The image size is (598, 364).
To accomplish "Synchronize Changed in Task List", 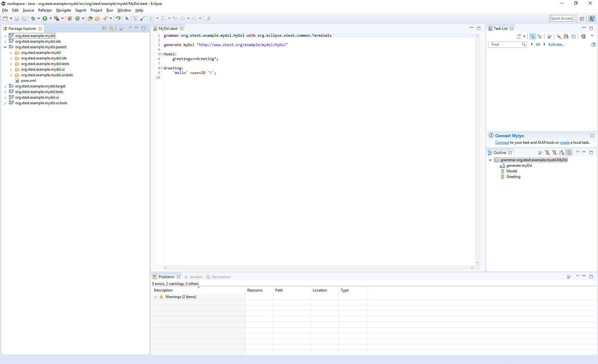I will coord(583,36).
